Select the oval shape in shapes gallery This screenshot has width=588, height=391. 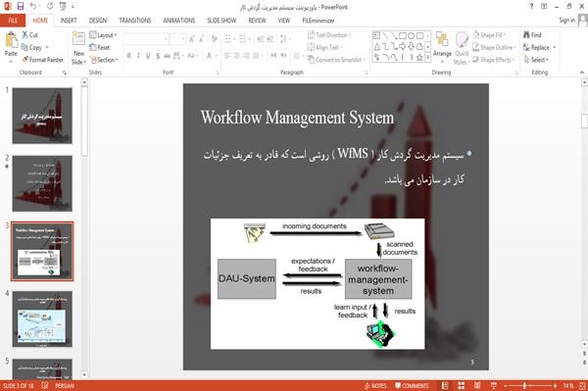(412, 35)
